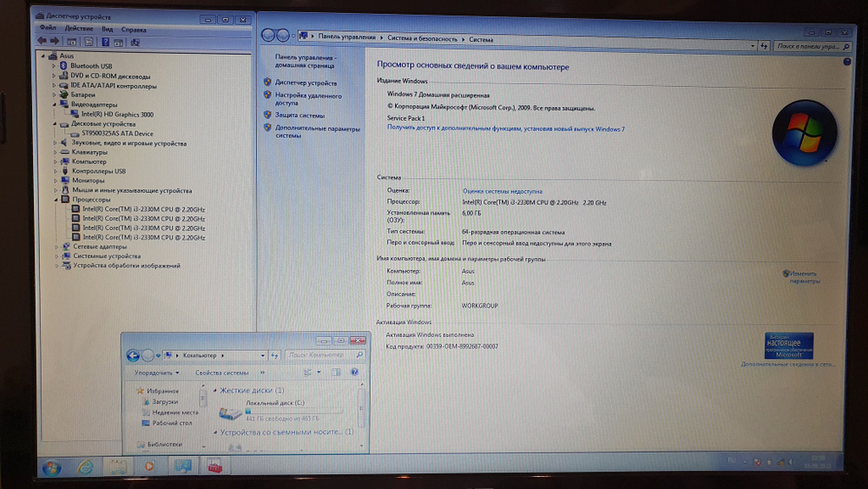Open the Вид menu in Device Manager
Image resolution: width=868 pixels, height=489 pixels.
coord(108,30)
